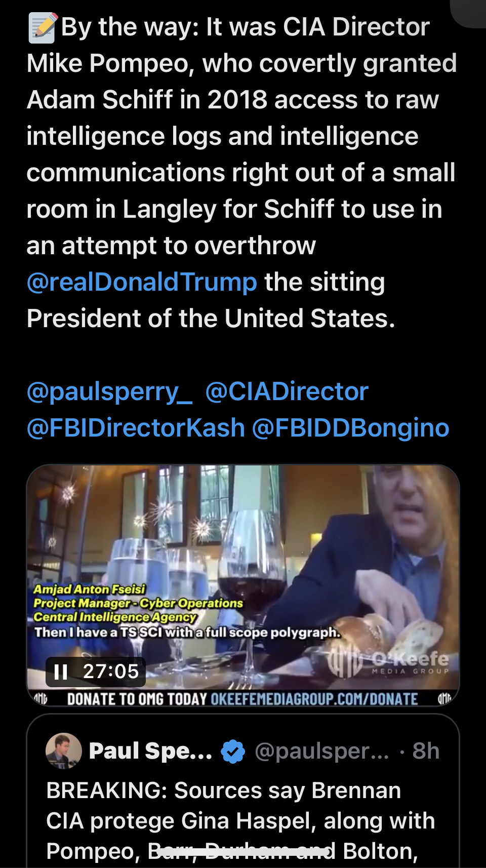Open the @FBIDDBongino mention link
Screen dimensions: 486x868
coord(350,428)
